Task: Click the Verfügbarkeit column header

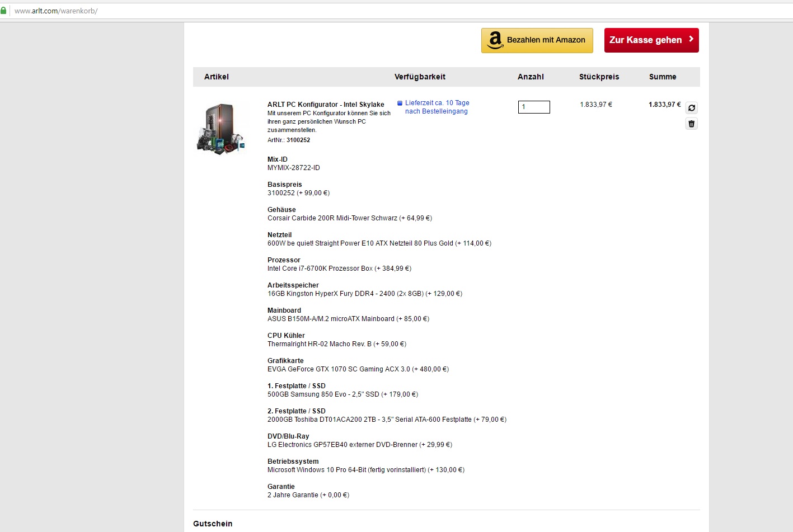Action: coord(420,77)
